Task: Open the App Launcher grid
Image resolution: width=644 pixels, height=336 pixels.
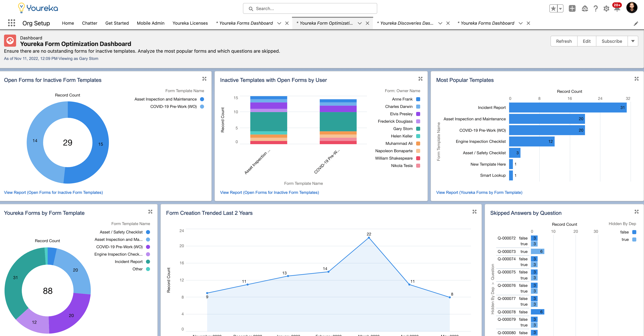Action: (12, 23)
